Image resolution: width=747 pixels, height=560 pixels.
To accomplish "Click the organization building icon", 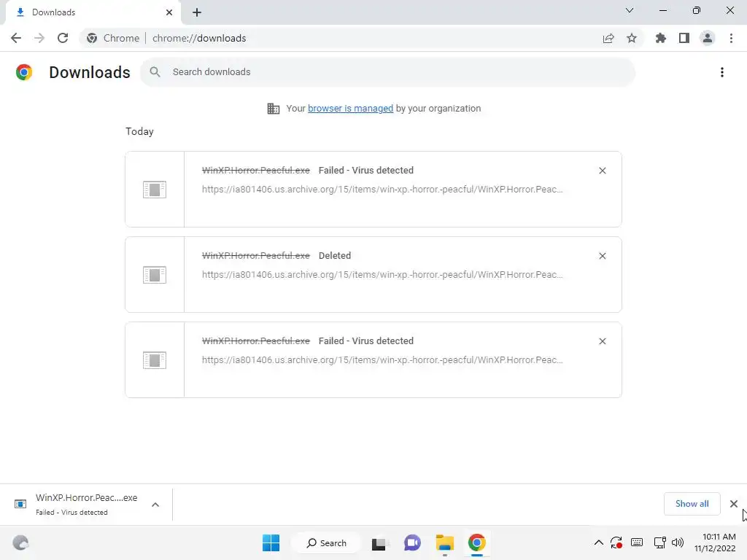I will click(x=274, y=109).
